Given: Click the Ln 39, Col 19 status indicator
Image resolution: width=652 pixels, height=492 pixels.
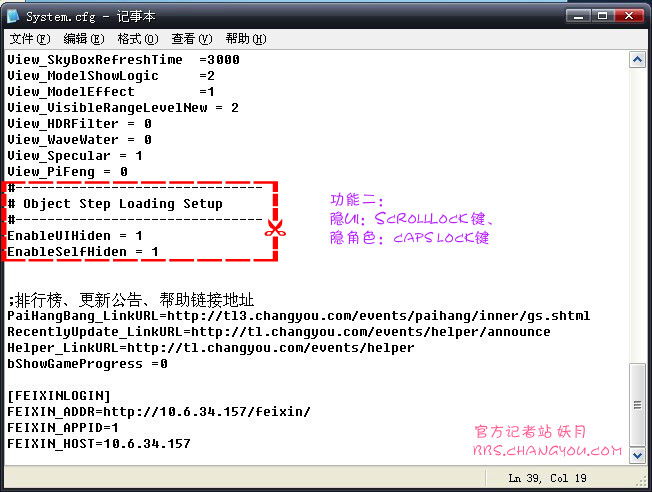Looking at the screenshot, I should click(x=549, y=478).
